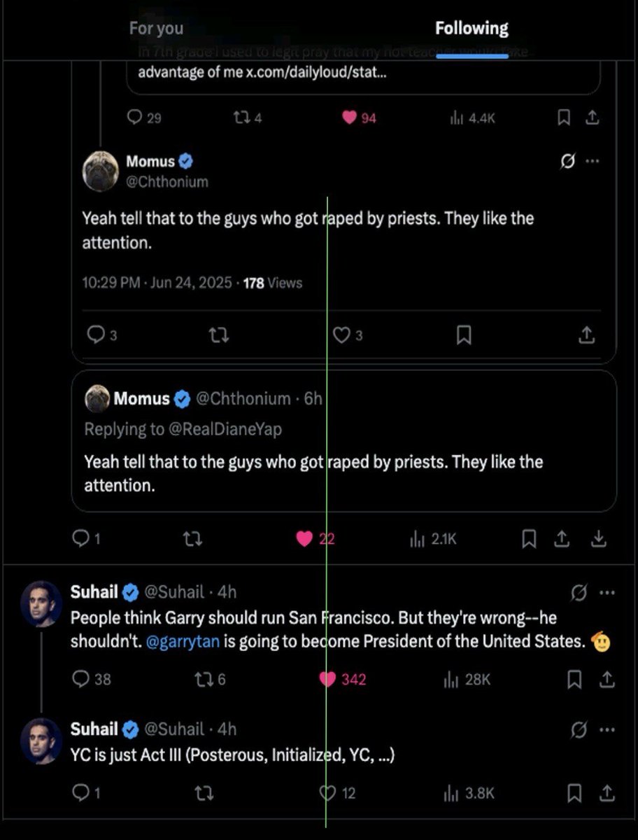Open more options on Suhail's YC post
Image resolution: width=638 pixels, height=840 pixels.
coord(607,730)
